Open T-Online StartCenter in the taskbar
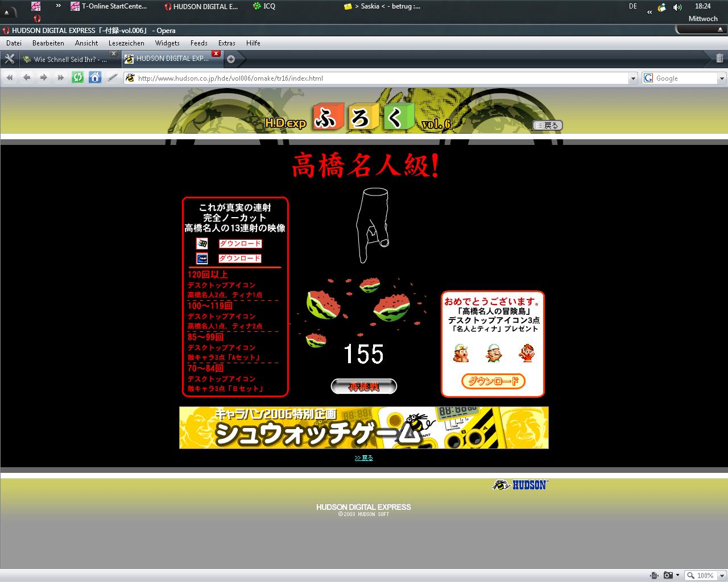 (x=109, y=6)
